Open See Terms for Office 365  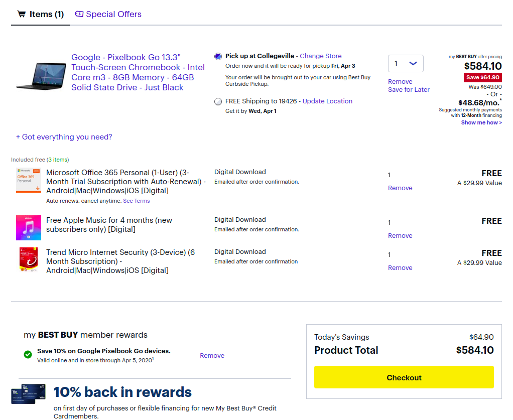[137, 201]
